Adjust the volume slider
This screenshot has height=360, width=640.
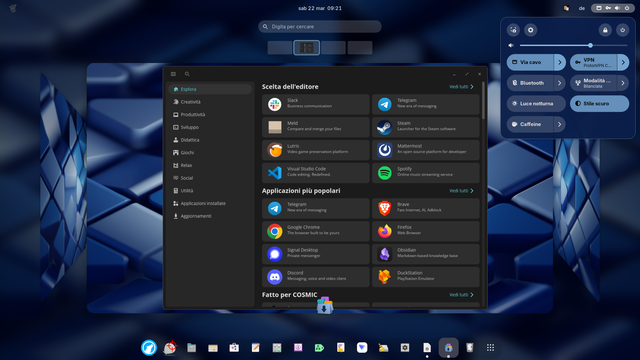click(x=573, y=46)
